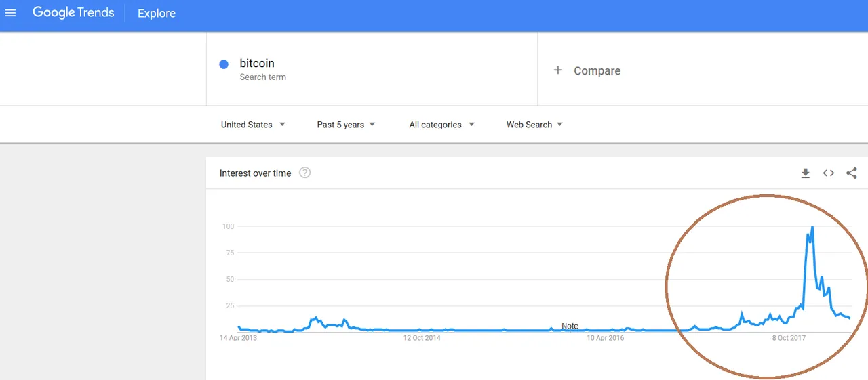Open the All categories dropdown

pyautogui.click(x=441, y=125)
